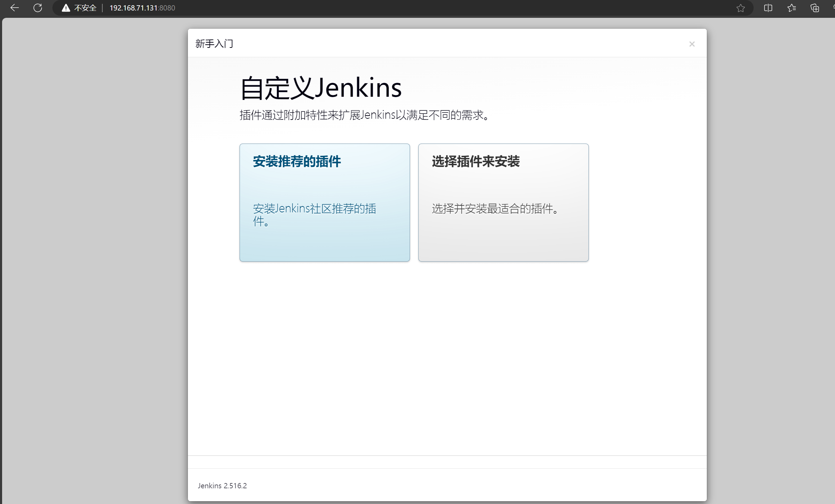This screenshot has height=504, width=835.
Task: Click the address bar URL 192.168.71.131:8080
Action: 142,8
